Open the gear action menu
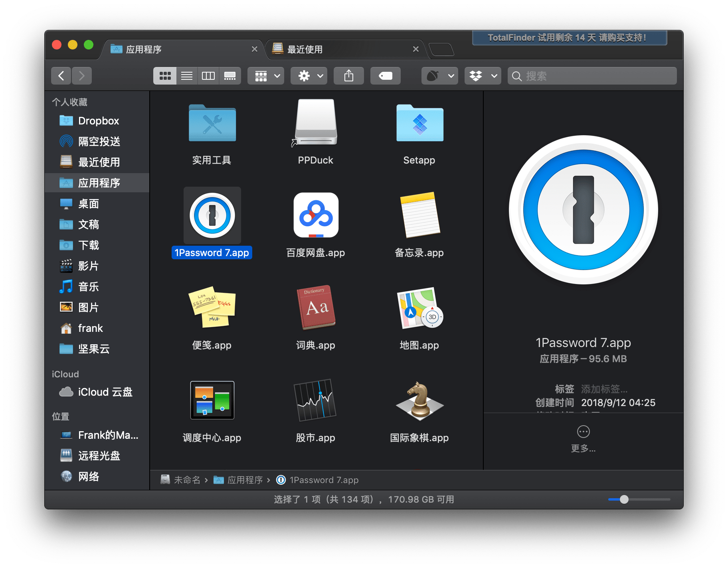The height and width of the screenshot is (568, 728). tap(309, 76)
